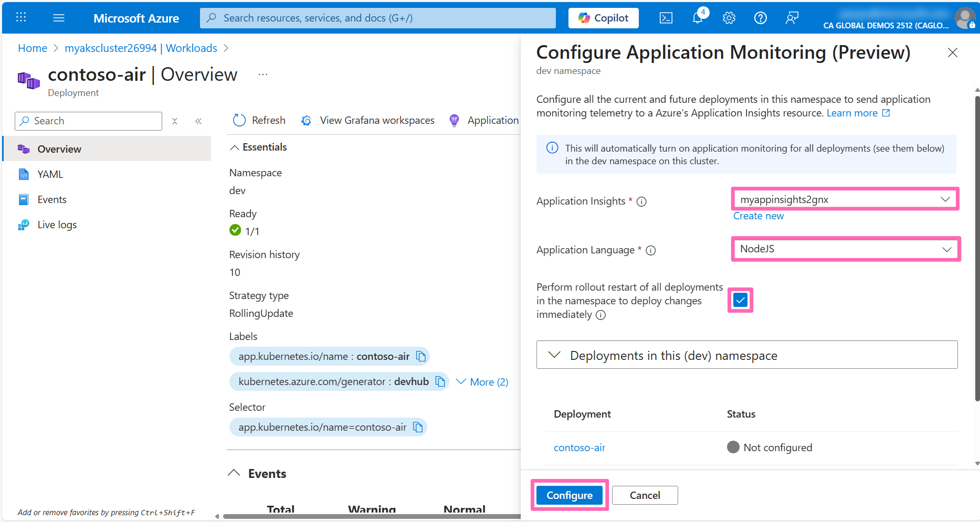
Task: Open the portal settings gear
Action: click(x=729, y=17)
